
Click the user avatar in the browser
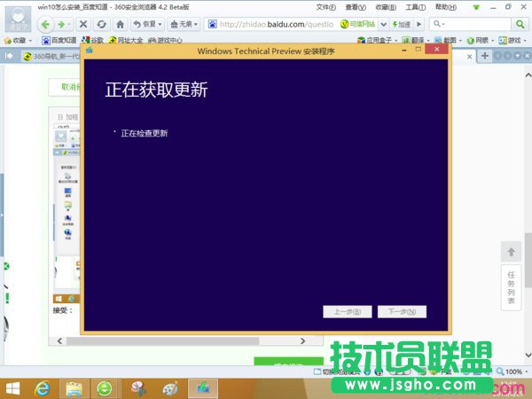tap(18, 20)
